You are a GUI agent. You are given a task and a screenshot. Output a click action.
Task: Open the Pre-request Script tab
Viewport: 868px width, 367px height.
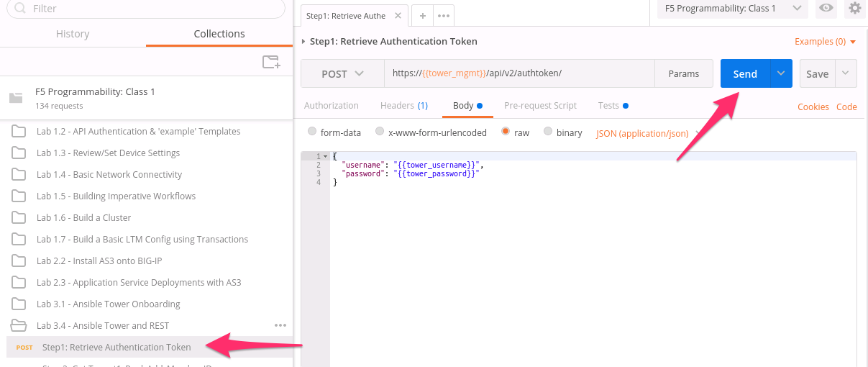tap(540, 105)
